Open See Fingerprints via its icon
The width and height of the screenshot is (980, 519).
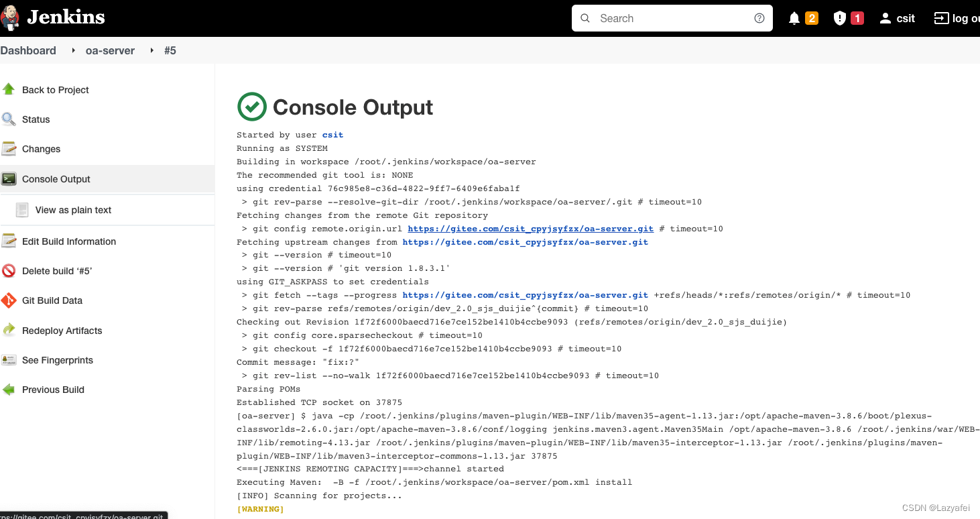pyautogui.click(x=9, y=360)
